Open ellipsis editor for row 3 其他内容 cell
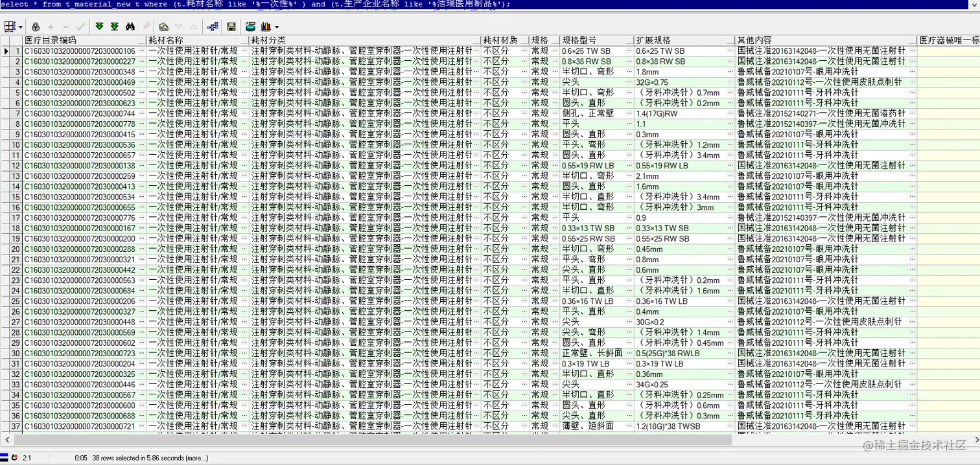980x465 pixels. click(x=912, y=72)
